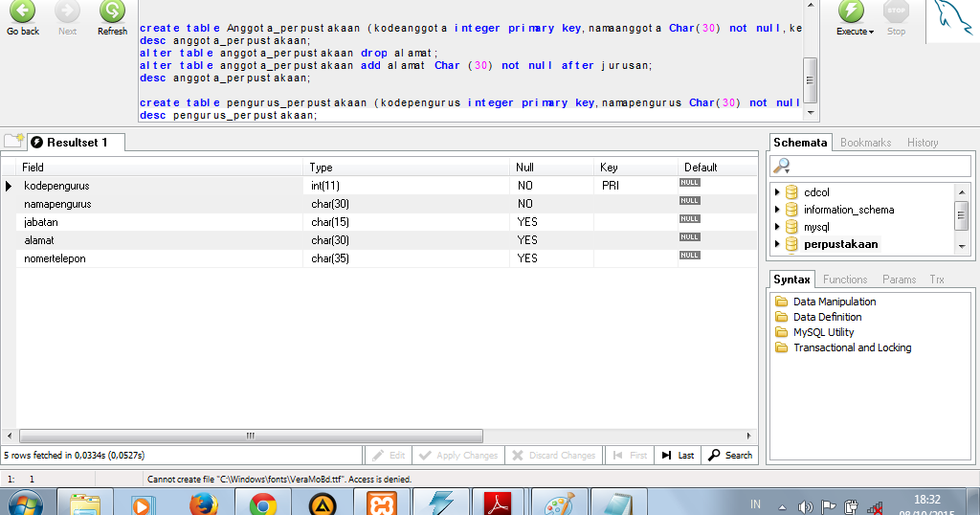980x515 pixels.
Task: Switch to the Bookmarks tab
Action: click(865, 143)
